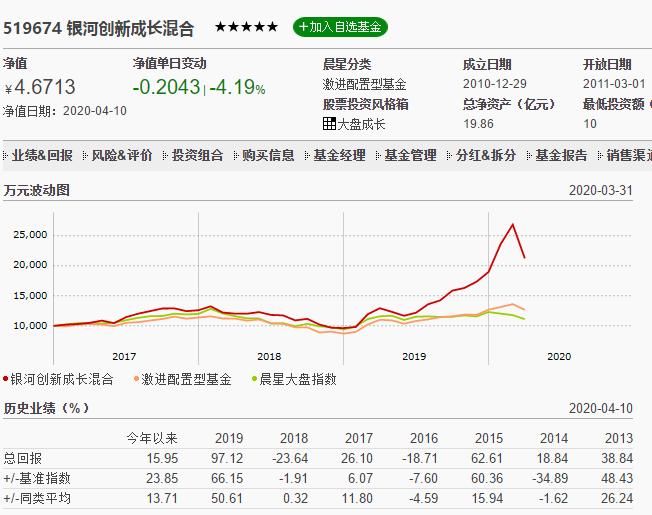The image size is (652, 515).
Task: Open the 基金管理 tab
Action: click(x=410, y=155)
